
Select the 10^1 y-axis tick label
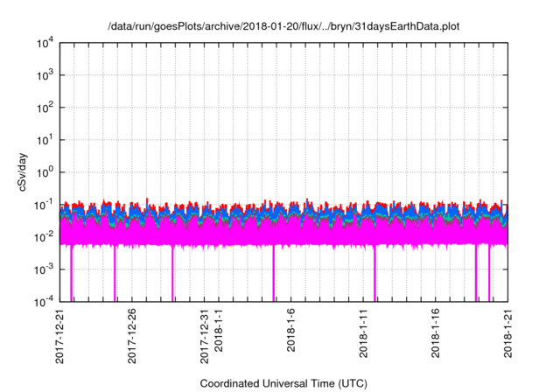[45, 140]
